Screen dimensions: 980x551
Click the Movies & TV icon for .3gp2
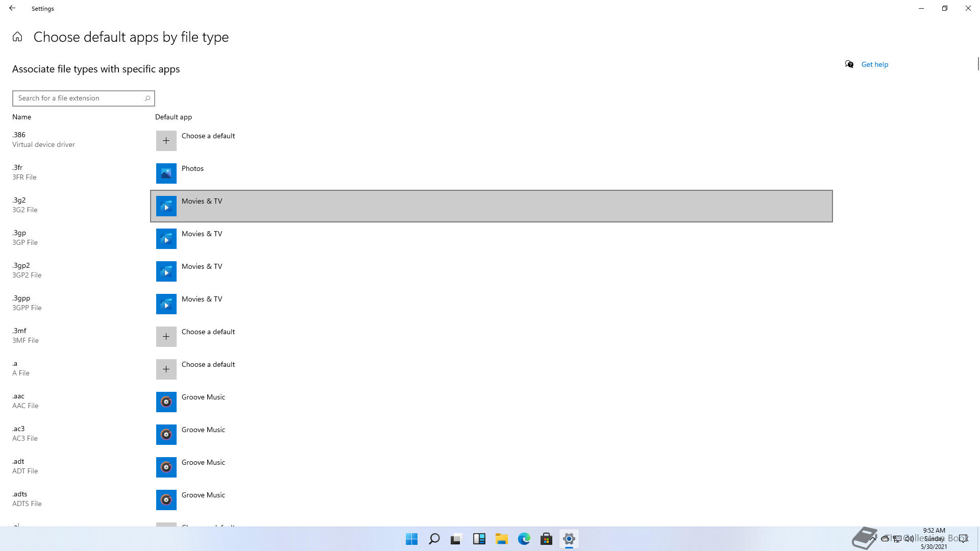pos(166,271)
